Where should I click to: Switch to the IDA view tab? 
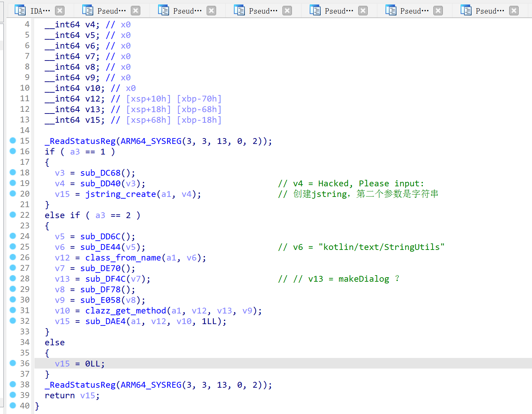pyautogui.click(x=40, y=11)
